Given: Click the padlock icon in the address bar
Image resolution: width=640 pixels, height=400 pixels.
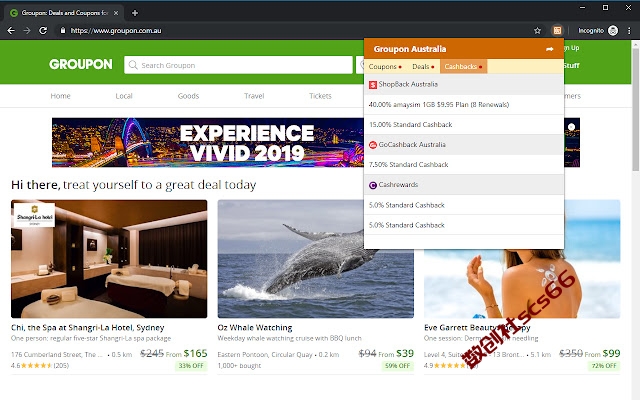Looking at the screenshot, I should tap(62, 31).
